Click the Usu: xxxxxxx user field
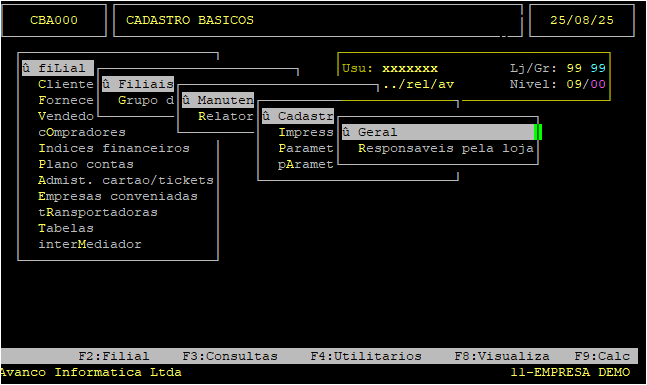 pos(390,68)
